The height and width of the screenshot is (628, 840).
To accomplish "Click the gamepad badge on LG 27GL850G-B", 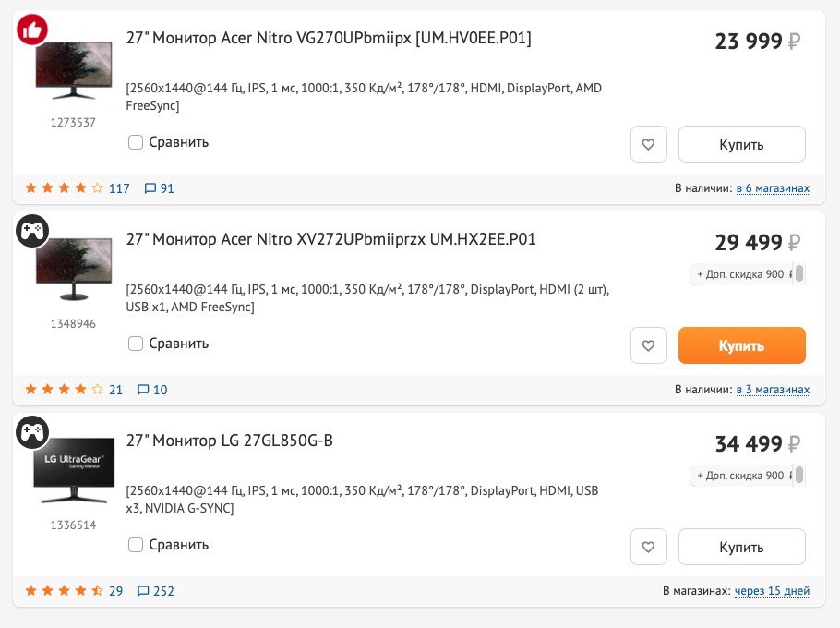I will [32, 432].
